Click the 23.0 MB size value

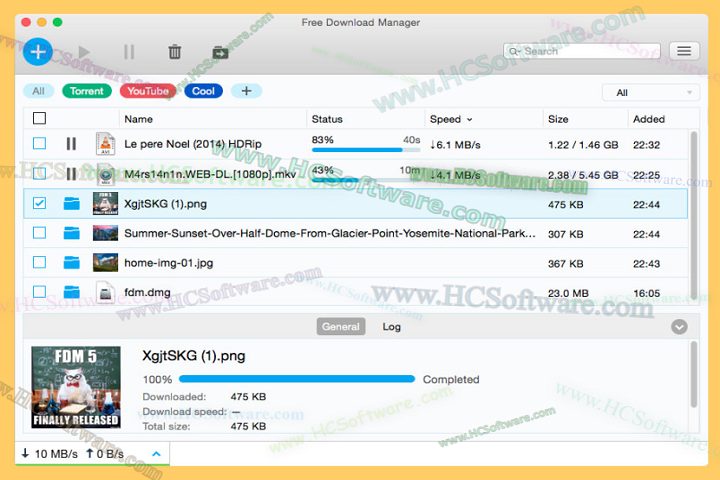pos(568,293)
